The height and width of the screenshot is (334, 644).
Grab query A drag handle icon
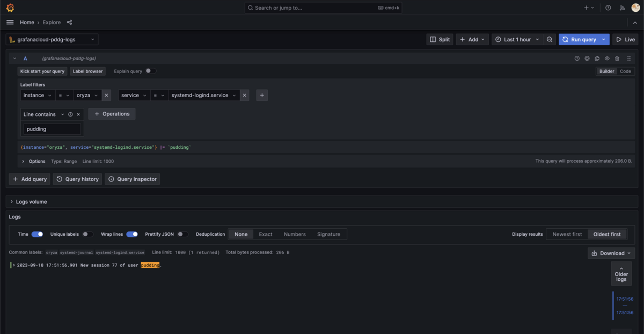pyautogui.click(x=629, y=59)
